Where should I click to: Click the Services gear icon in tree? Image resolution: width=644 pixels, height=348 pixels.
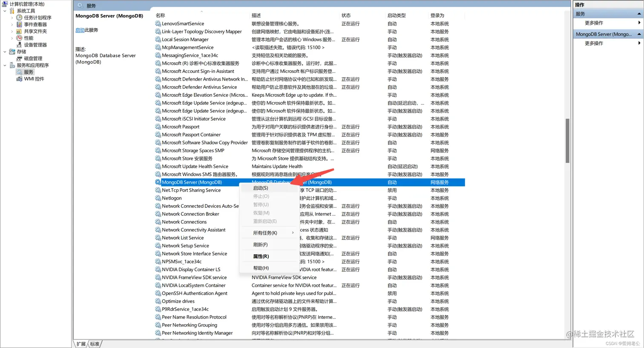pos(19,72)
